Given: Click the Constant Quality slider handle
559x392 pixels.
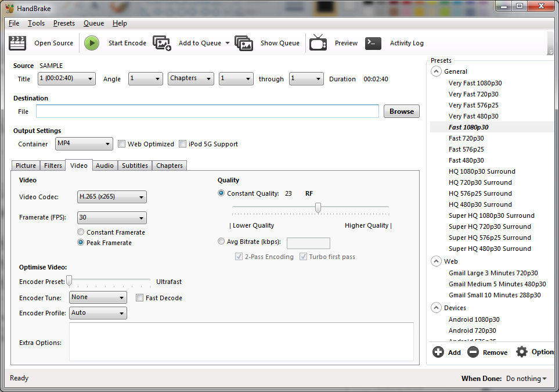Looking at the screenshot, I should (x=318, y=207).
